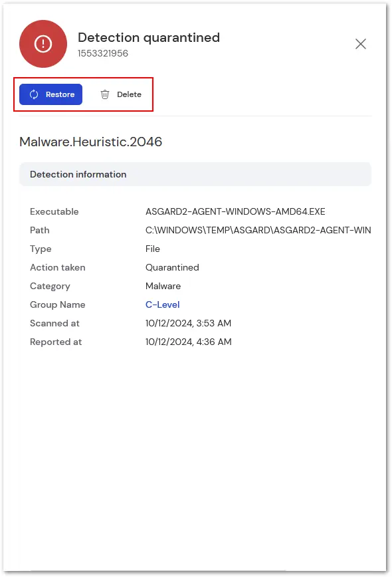Select the executable name ASGARD2-AGENT-WINDOWS-AMD64.EXE
The width and height of the screenshot is (392, 577).
tap(235, 211)
